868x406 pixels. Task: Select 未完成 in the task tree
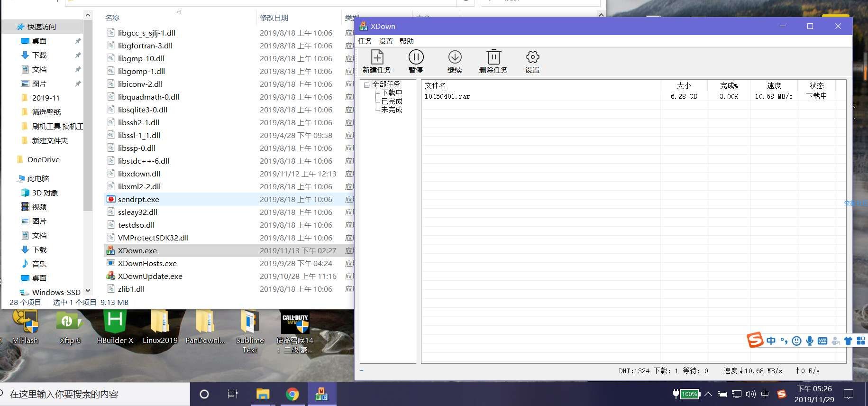coord(392,110)
